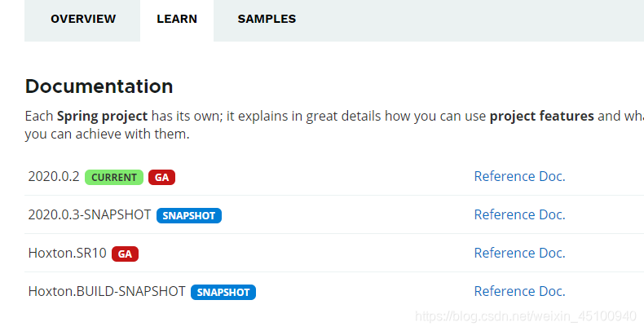
Task: Click the bold text project features
Action: pyautogui.click(x=542, y=117)
